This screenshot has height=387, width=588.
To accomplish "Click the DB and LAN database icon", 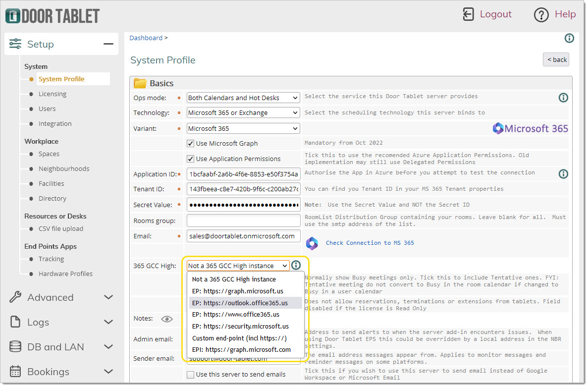I will (15, 346).
